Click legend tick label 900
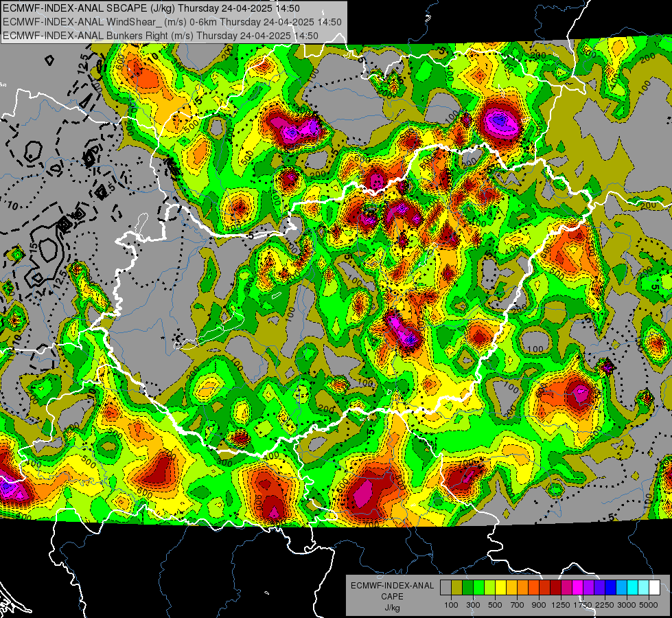 coord(539,605)
